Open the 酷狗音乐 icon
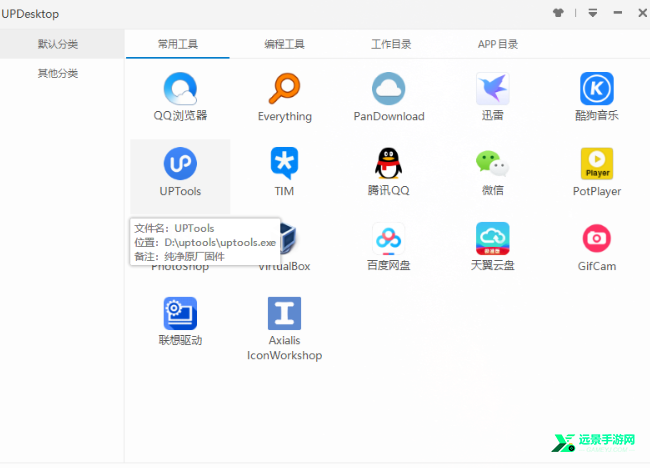The width and height of the screenshot is (650, 468). [x=597, y=89]
